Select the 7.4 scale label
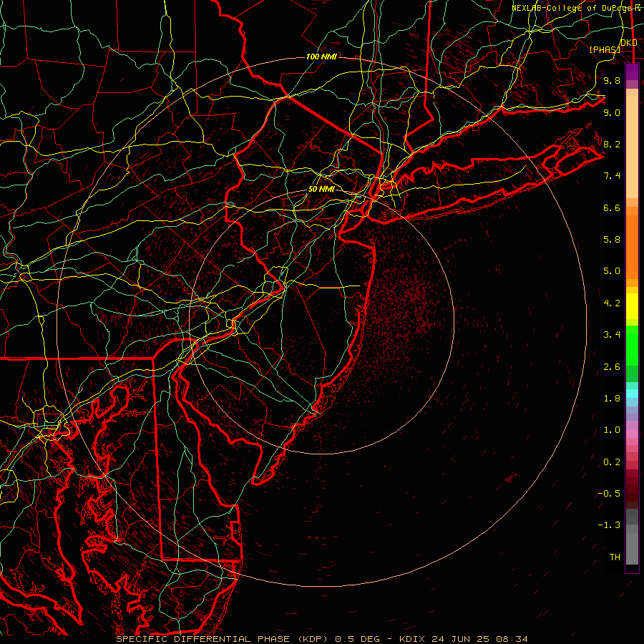The image size is (644, 644). coord(612,176)
